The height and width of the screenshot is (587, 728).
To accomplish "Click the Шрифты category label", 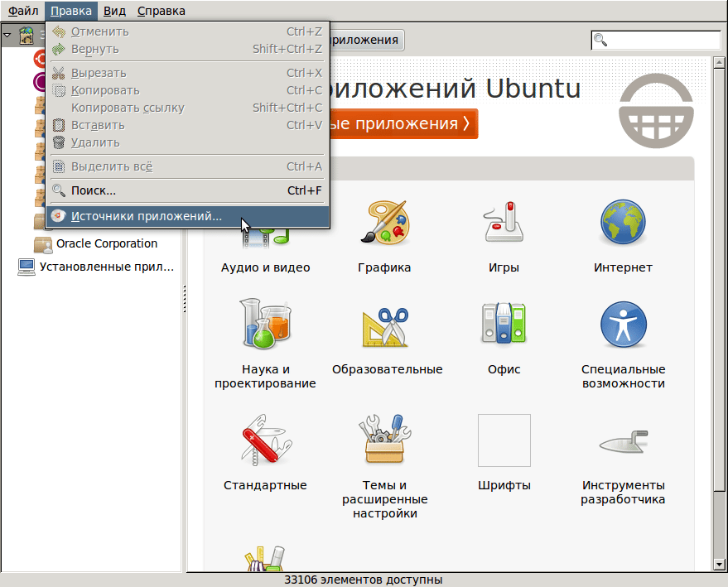I will tap(504, 485).
